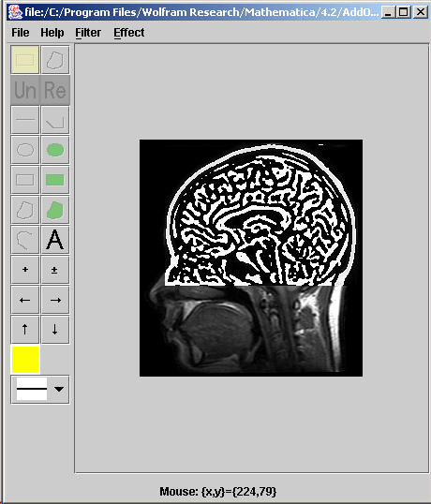Open the Filter menu

pyautogui.click(x=88, y=33)
